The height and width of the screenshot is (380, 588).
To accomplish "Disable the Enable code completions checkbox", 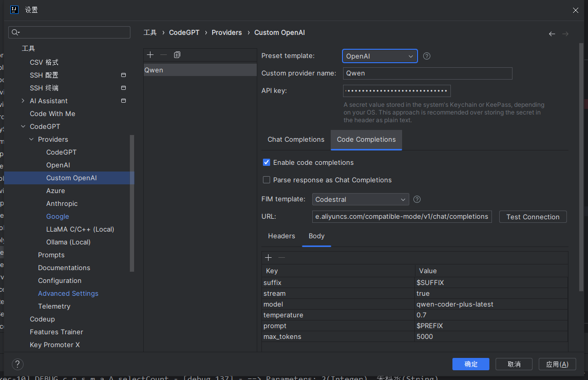I will [x=267, y=162].
